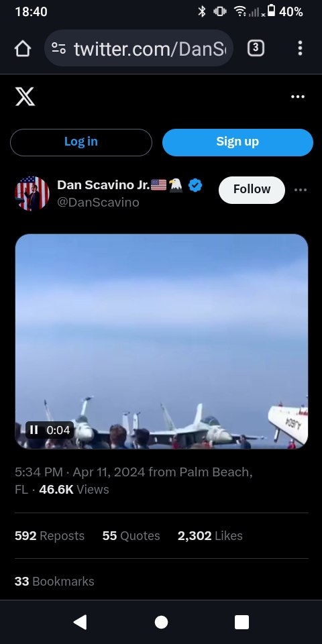Image resolution: width=322 pixels, height=644 pixels.
Task: Open the tweet more options menu beside Follow
Action: click(301, 190)
